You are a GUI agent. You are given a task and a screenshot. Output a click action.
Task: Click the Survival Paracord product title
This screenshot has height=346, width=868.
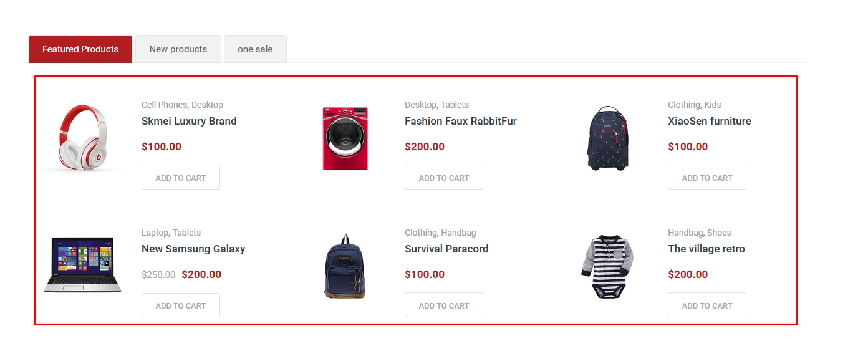[x=446, y=249]
